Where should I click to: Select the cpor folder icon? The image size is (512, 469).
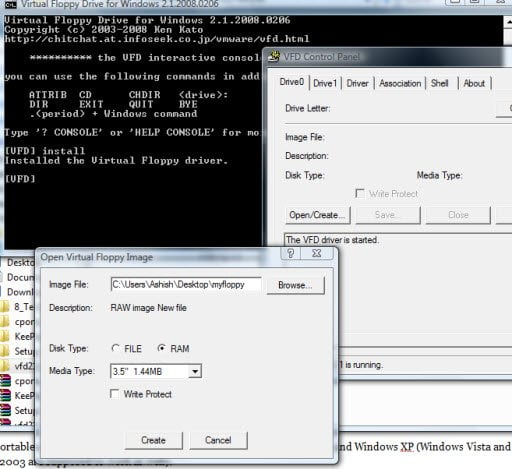click(5, 322)
